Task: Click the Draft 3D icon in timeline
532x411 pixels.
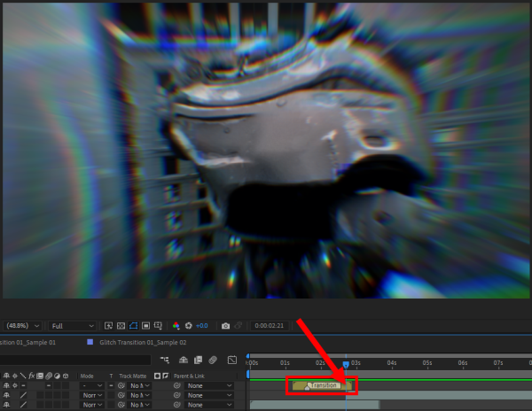Action: pyautogui.click(x=182, y=360)
